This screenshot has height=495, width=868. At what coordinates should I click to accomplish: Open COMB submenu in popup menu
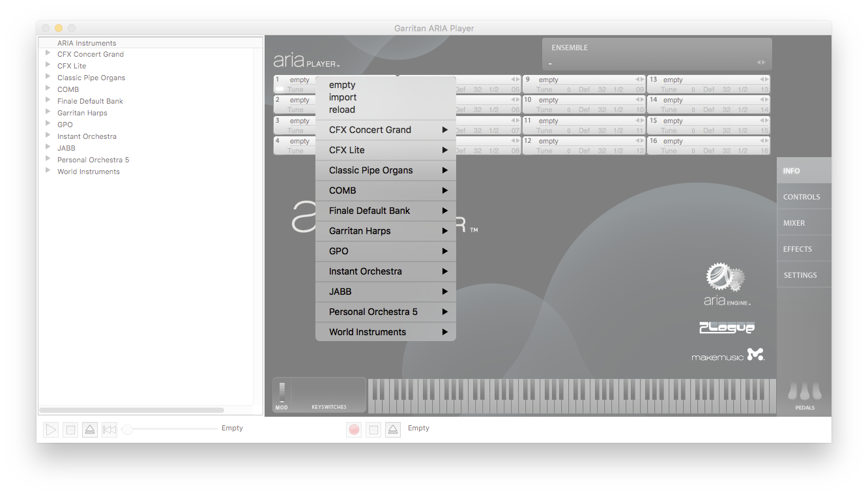pyautogui.click(x=386, y=190)
